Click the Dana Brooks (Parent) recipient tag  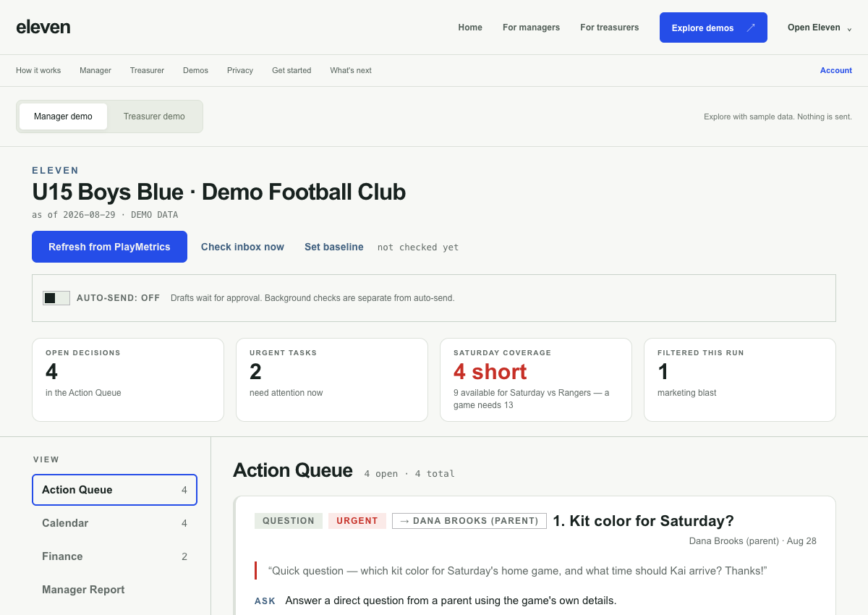[x=469, y=521]
